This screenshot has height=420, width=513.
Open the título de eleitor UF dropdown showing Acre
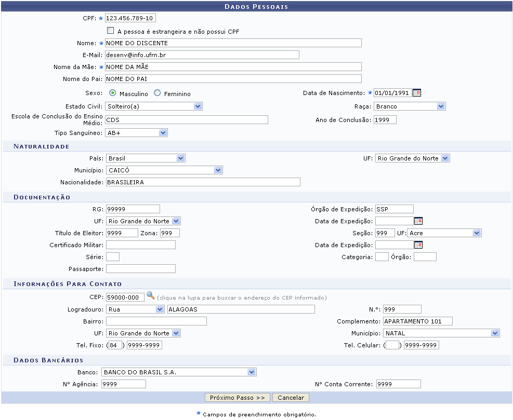point(444,233)
